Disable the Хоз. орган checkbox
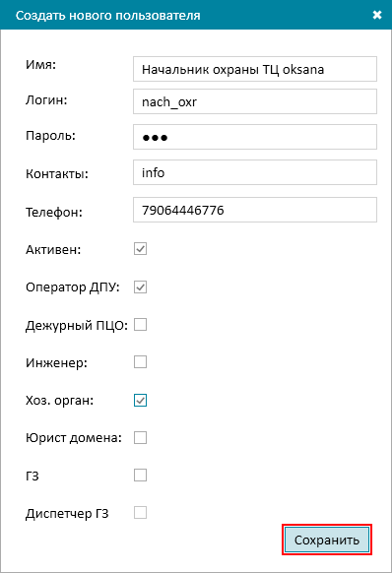Viewport: 392px width, 573px height. click(x=141, y=400)
